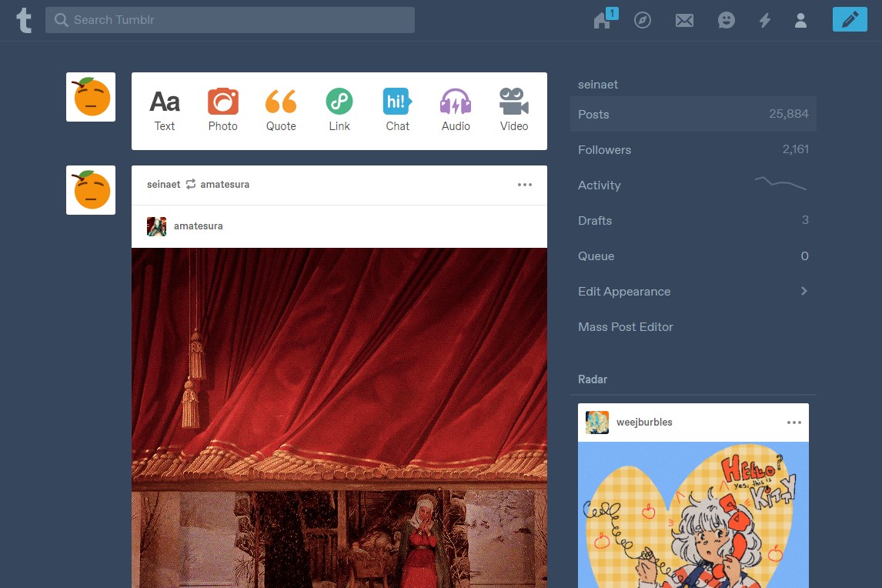Open the home dashboard icon
The width and height of the screenshot is (882, 588).
click(602, 21)
